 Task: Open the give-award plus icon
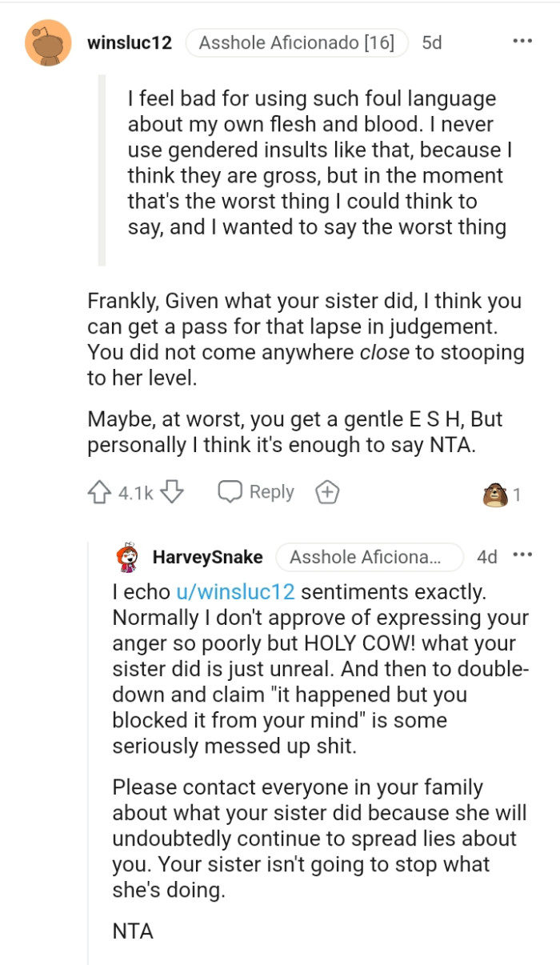pyautogui.click(x=325, y=491)
